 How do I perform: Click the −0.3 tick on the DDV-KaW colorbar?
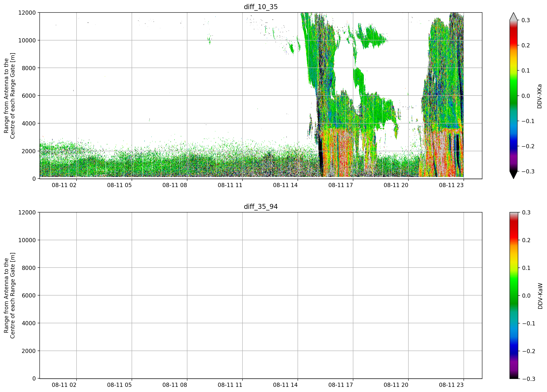528,379
